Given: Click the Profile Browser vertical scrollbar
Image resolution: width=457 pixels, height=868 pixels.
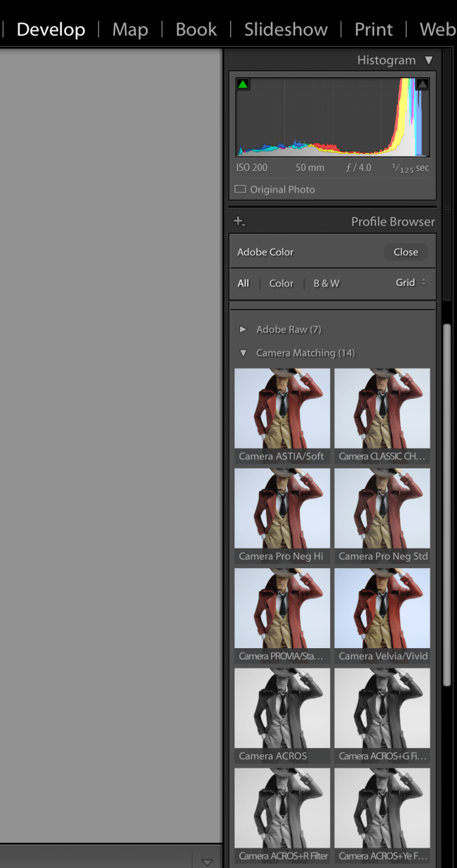Looking at the screenshot, I should tap(446, 506).
